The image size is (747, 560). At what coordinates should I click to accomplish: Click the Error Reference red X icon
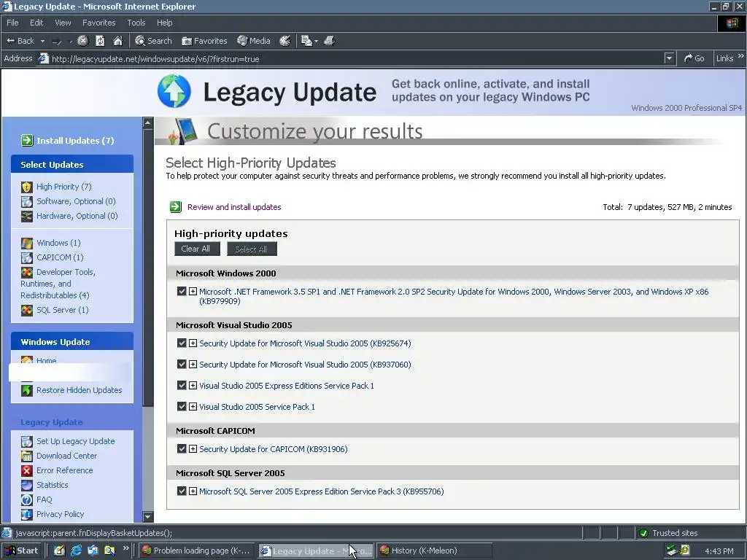pyautogui.click(x=27, y=470)
